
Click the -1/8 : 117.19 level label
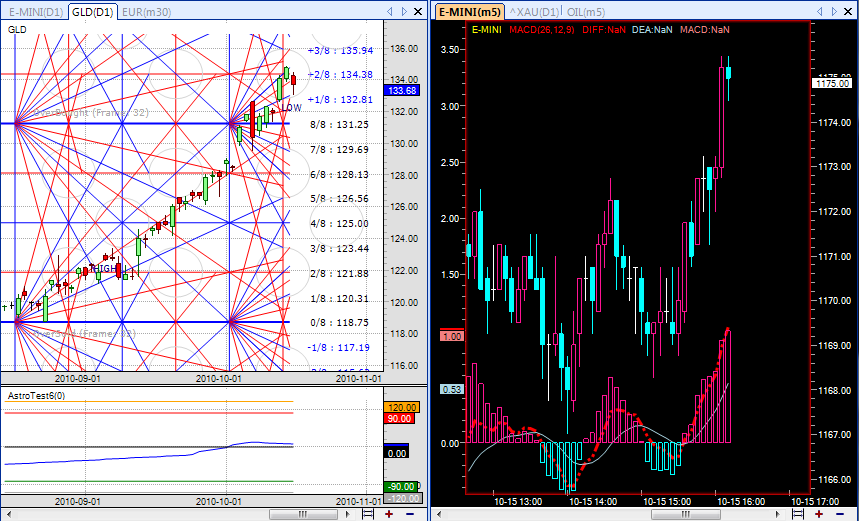click(x=339, y=348)
